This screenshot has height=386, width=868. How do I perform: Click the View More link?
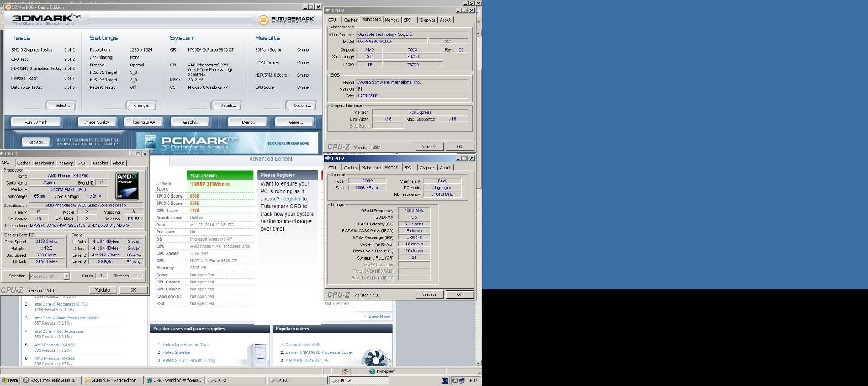click(x=379, y=316)
